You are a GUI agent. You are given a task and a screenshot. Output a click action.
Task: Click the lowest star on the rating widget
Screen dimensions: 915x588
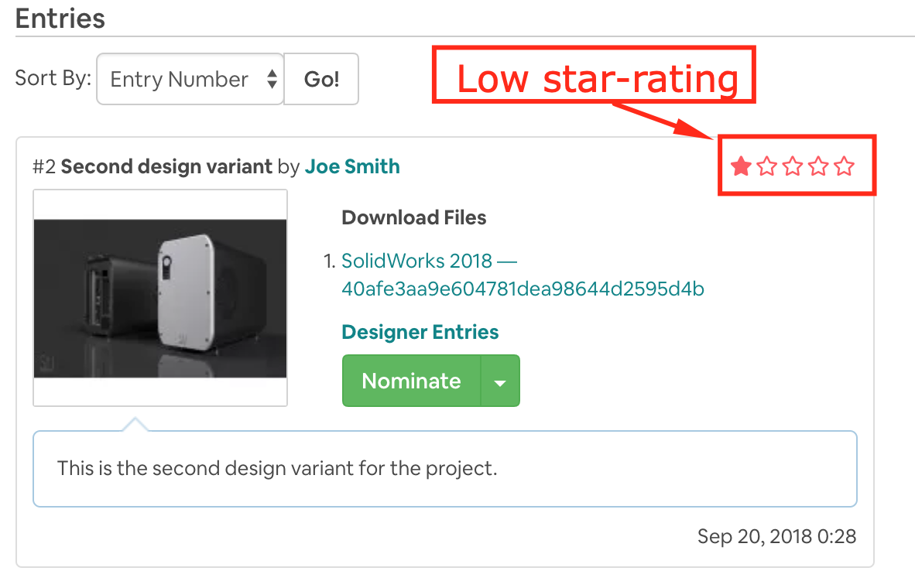[740, 166]
